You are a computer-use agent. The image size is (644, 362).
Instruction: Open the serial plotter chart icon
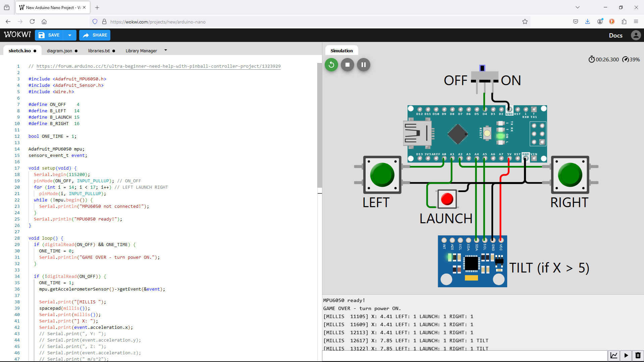coord(614,356)
